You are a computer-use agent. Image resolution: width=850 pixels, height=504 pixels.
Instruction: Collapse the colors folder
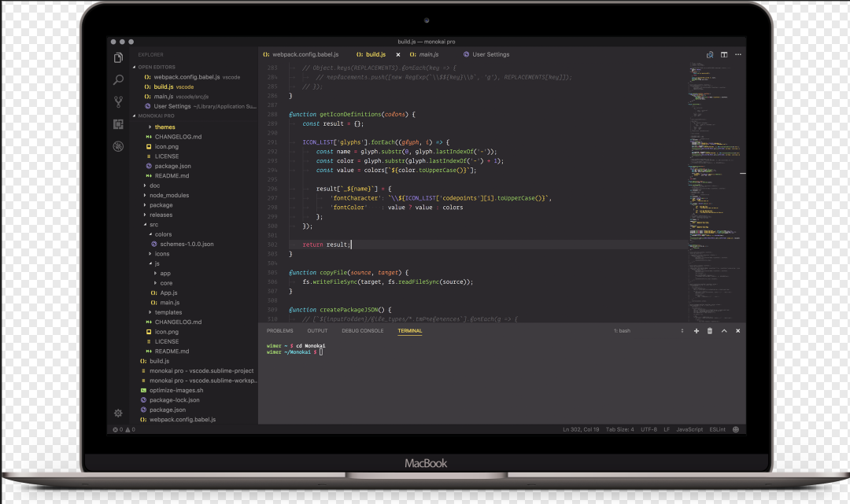tap(163, 234)
